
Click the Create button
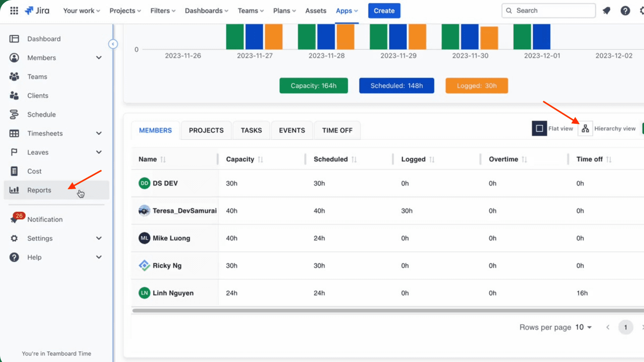click(x=384, y=10)
